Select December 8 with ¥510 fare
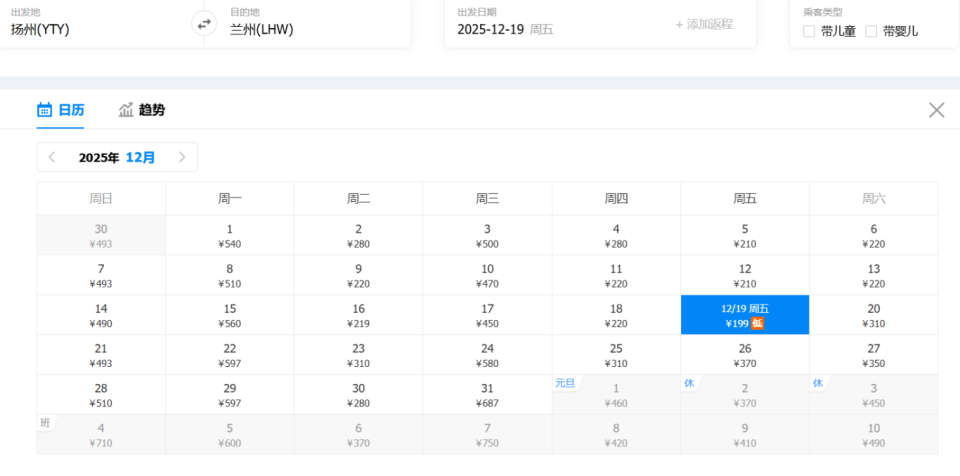The image size is (960, 476). click(x=230, y=275)
